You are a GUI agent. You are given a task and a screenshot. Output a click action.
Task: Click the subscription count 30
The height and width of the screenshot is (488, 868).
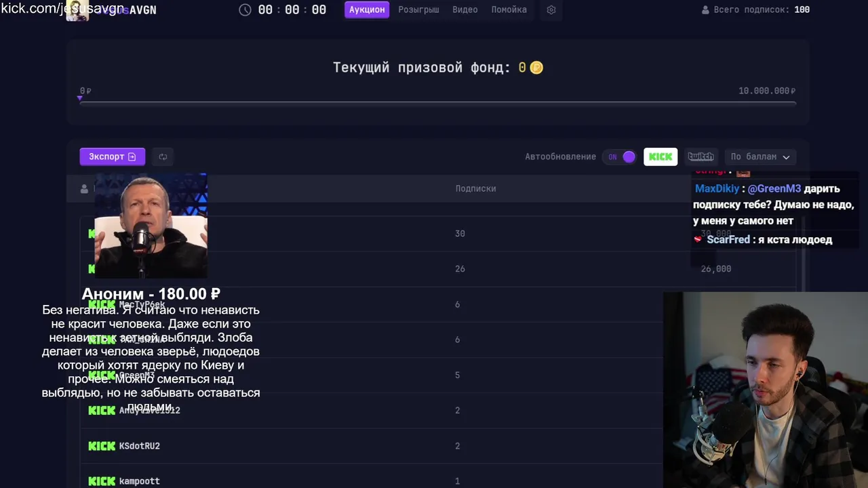point(460,233)
